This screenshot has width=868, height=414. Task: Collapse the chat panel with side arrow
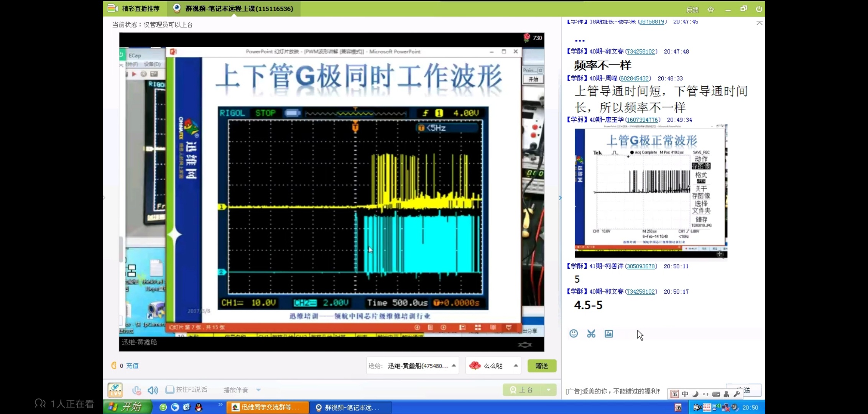click(560, 198)
